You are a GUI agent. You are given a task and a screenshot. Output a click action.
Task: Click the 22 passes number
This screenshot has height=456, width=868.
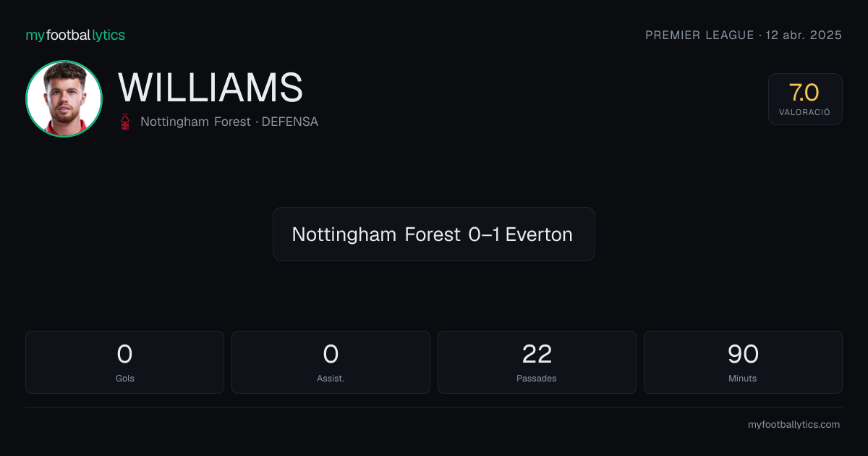pyautogui.click(x=537, y=354)
